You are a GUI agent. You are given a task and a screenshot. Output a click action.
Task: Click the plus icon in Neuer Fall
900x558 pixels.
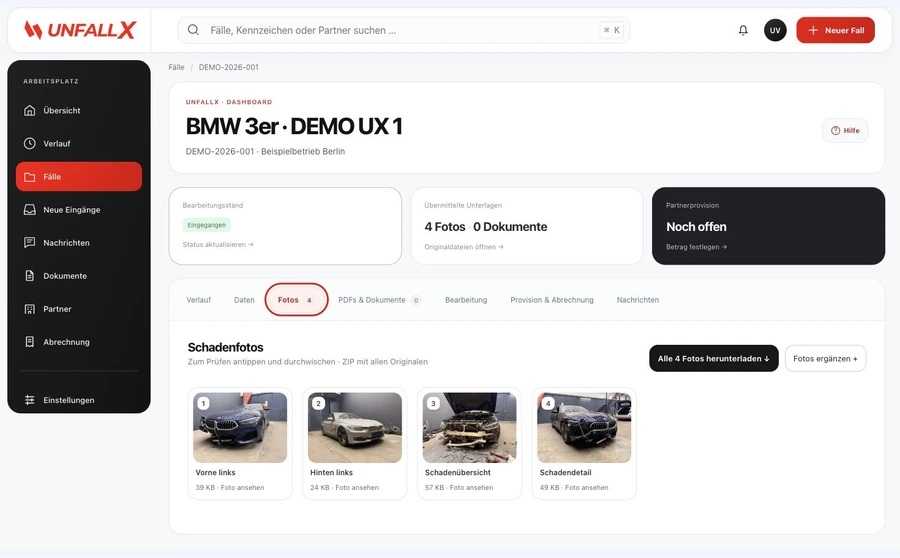(x=813, y=30)
